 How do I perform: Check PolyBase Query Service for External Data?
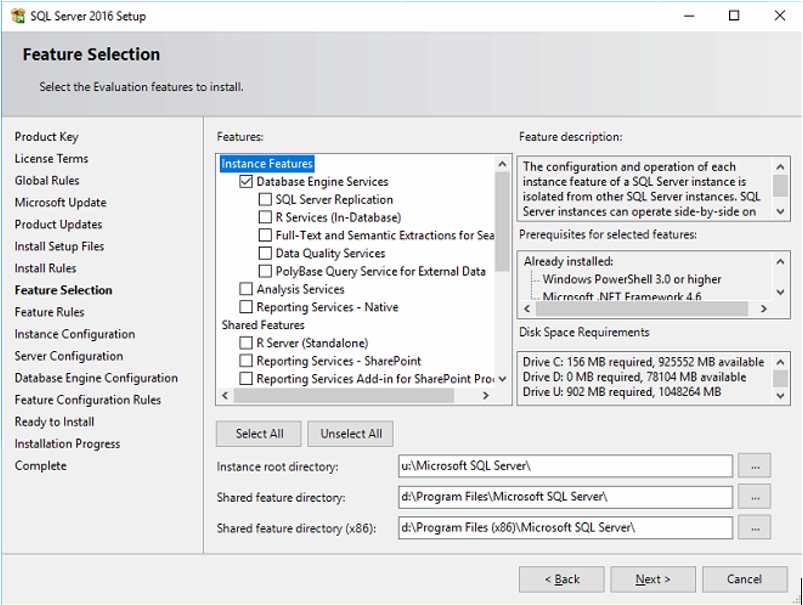click(265, 271)
